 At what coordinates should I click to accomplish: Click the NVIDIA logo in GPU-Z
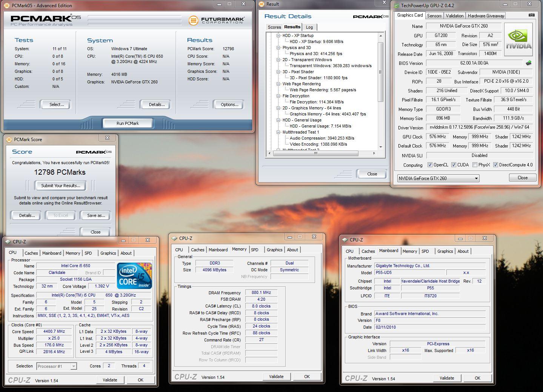(518, 39)
